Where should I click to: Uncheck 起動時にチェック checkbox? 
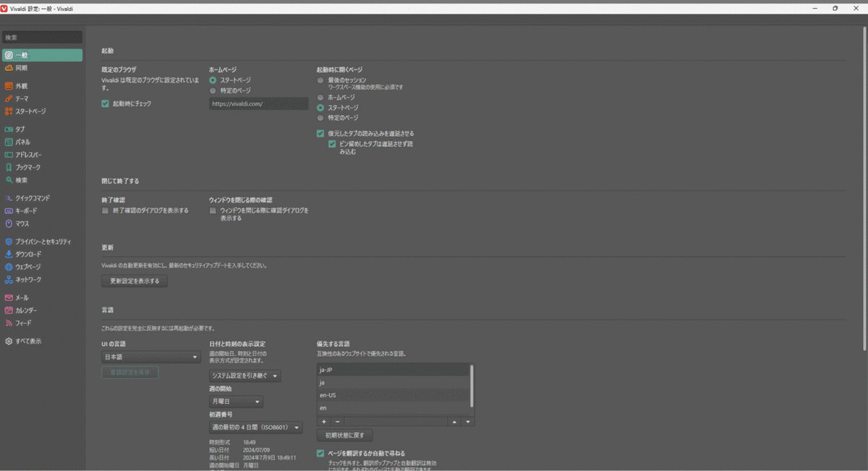(106, 103)
